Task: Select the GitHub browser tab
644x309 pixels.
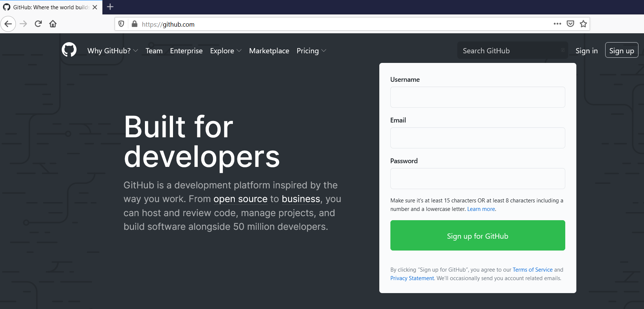Action: [x=51, y=7]
